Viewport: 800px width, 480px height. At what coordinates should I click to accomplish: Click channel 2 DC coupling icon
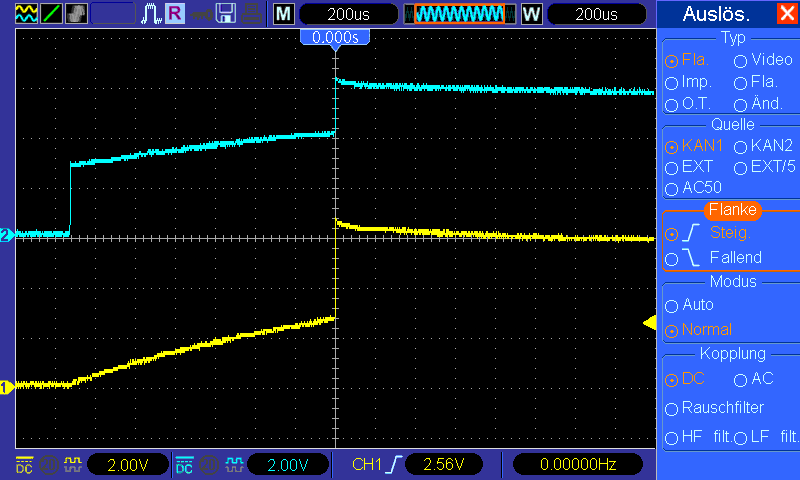tap(184, 464)
